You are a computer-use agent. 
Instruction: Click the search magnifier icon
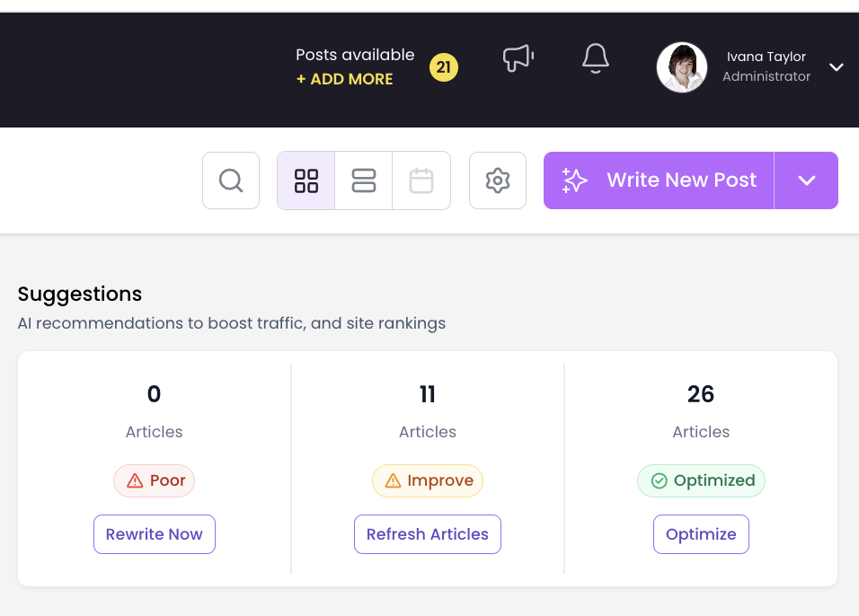click(x=231, y=180)
